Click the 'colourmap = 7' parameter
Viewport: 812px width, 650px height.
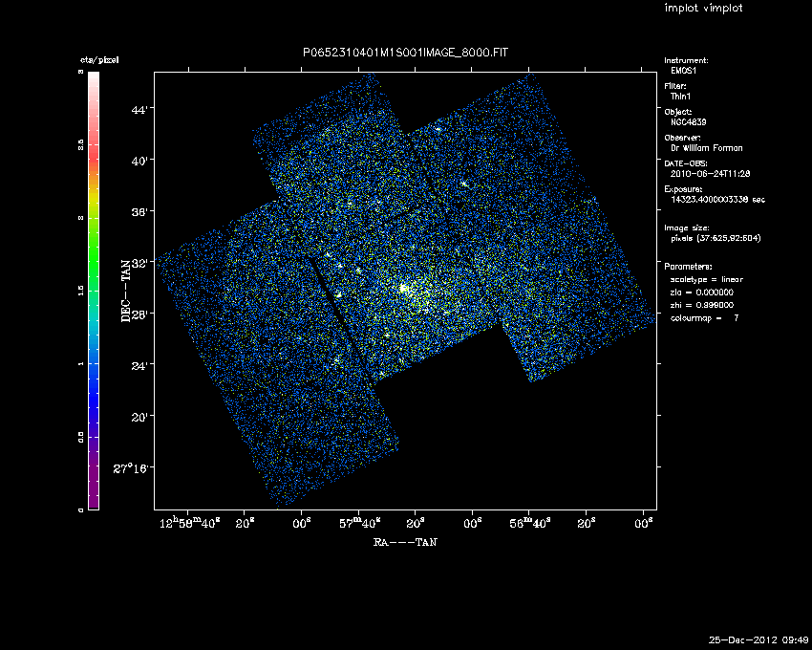point(704,318)
